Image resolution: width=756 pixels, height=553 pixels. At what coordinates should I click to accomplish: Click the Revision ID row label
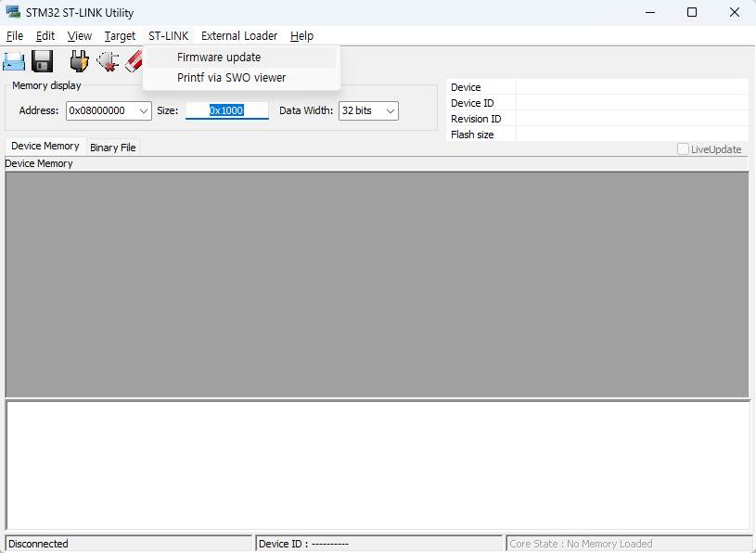coord(476,119)
